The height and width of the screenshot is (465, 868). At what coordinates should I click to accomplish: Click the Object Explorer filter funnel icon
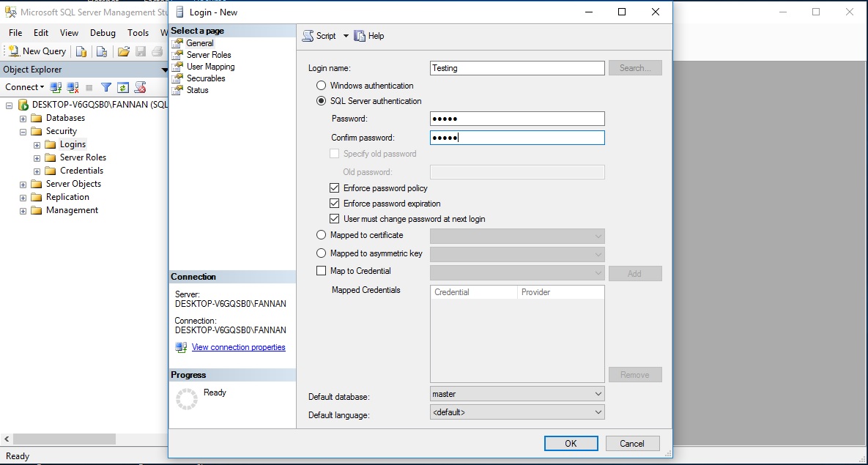[106, 87]
